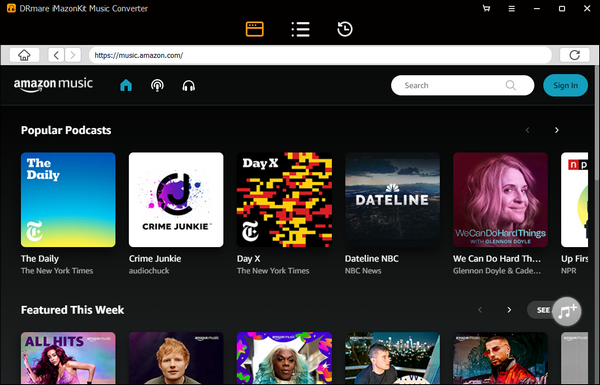Screen dimensions: 600x385
Task: Open Amazon Music Home tab
Action: 126,85
